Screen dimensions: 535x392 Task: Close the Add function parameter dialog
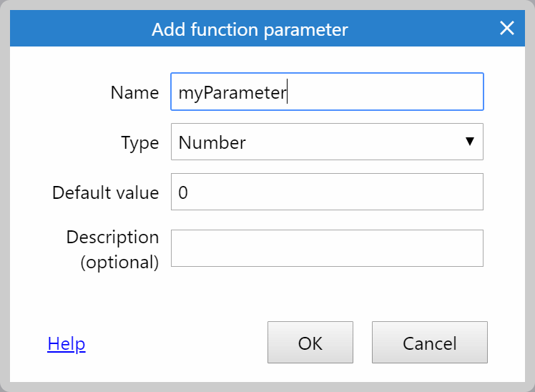tap(506, 29)
